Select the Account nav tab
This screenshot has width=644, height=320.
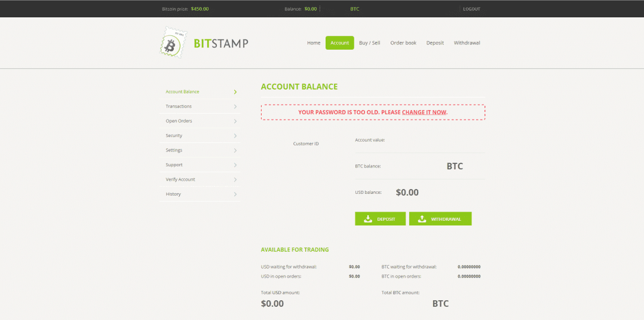click(x=340, y=43)
